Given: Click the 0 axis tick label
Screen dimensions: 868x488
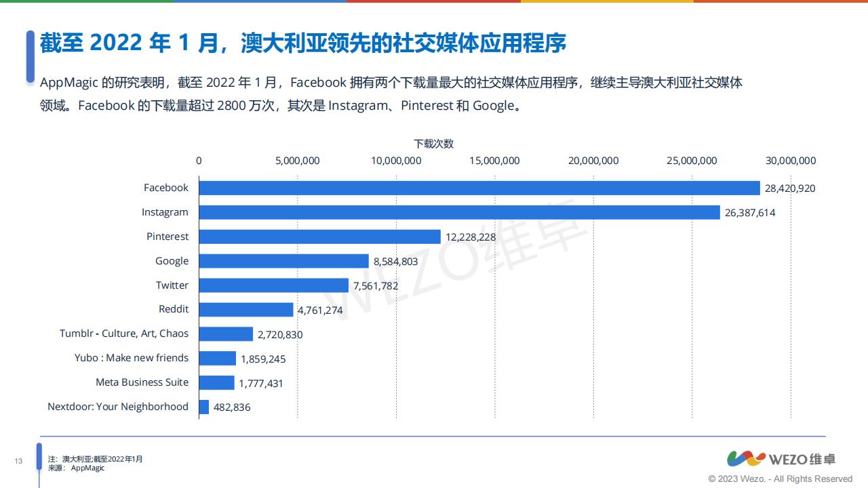Looking at the screenshot, I should (199, 161).
